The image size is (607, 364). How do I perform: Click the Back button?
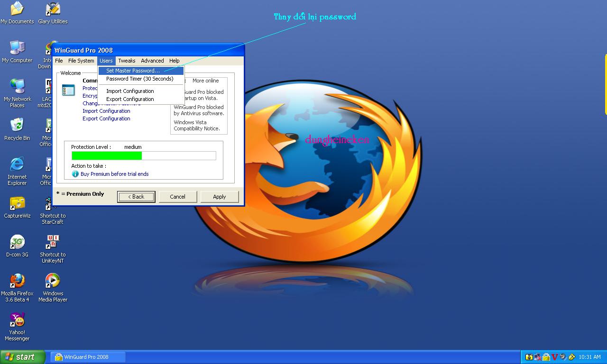click(x=136, y=197)
